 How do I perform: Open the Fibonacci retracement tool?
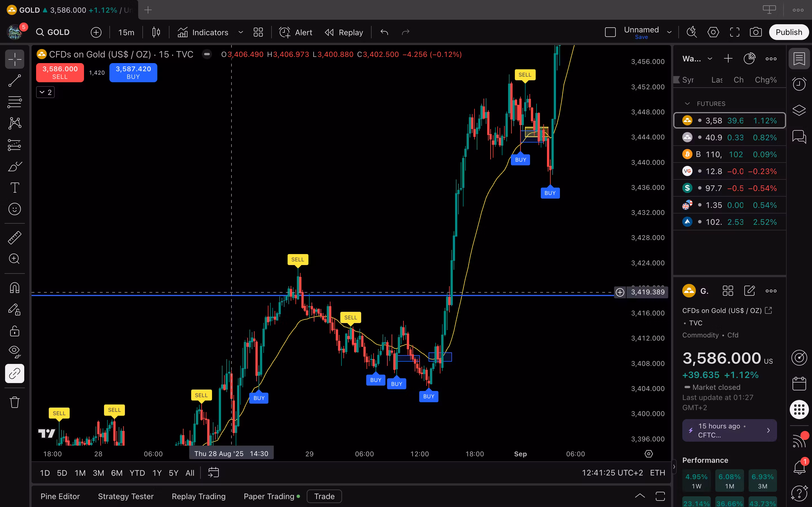(14, 102)
